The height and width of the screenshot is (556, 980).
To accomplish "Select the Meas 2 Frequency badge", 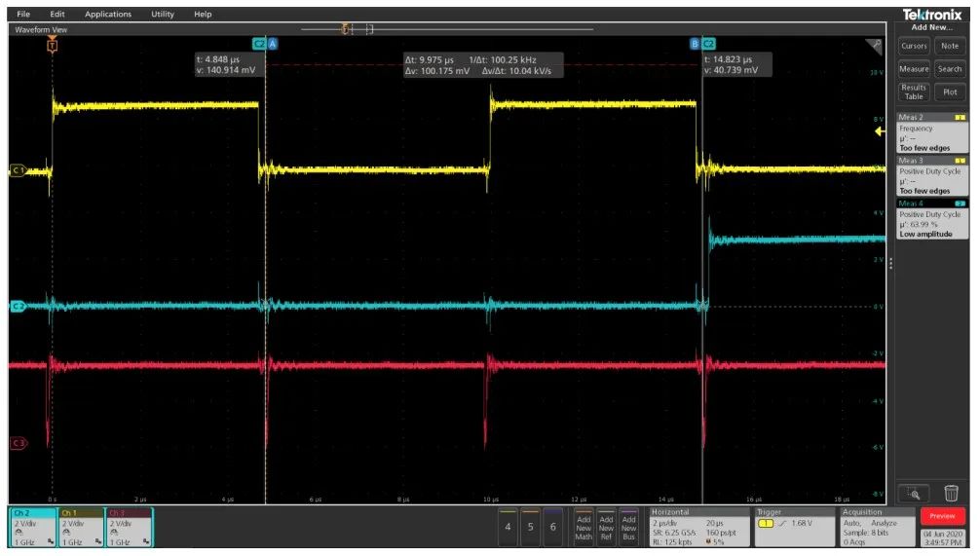I will coord(932,132).
